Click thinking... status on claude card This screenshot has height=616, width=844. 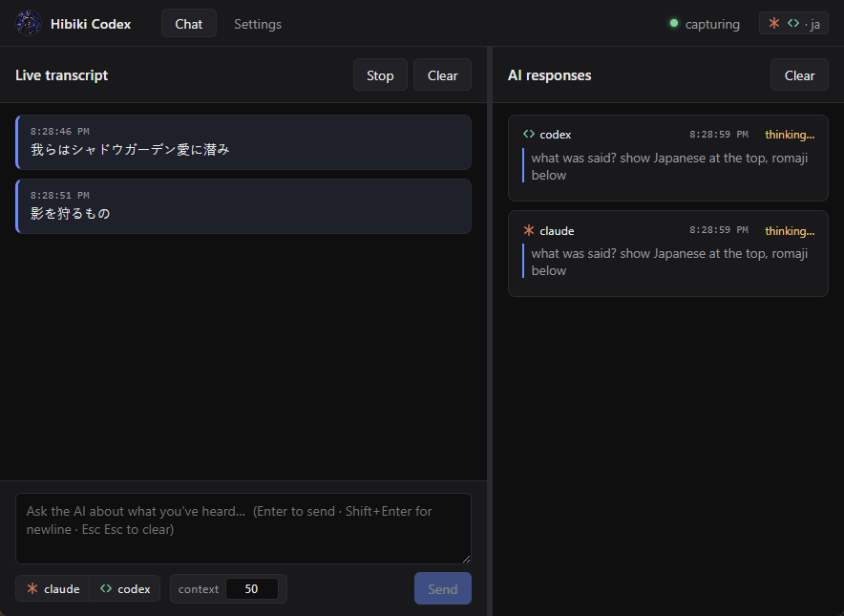click(790, 231)
